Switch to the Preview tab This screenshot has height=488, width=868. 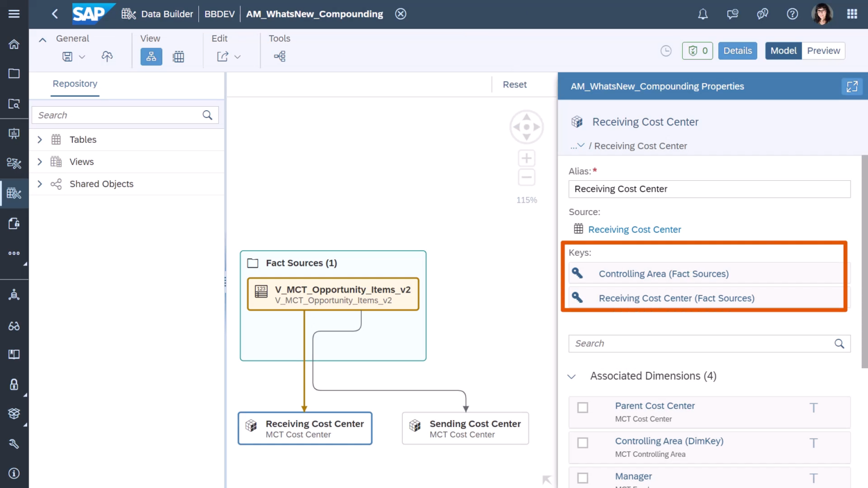[823, 50]
